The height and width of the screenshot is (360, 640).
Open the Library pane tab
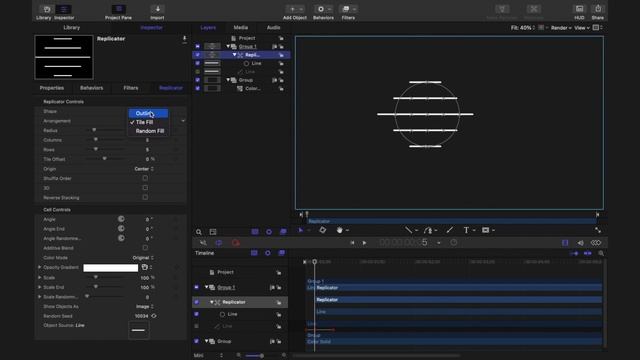point(72,28)
